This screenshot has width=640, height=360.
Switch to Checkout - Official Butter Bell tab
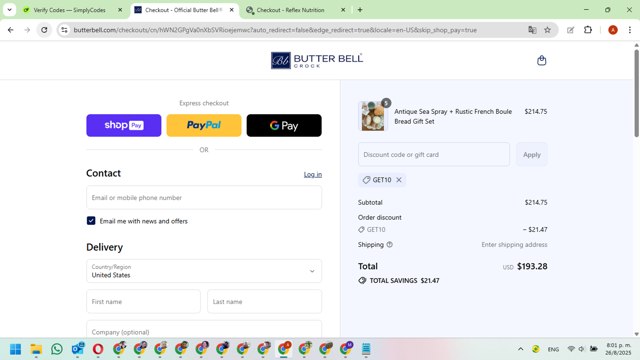[184, 10]
